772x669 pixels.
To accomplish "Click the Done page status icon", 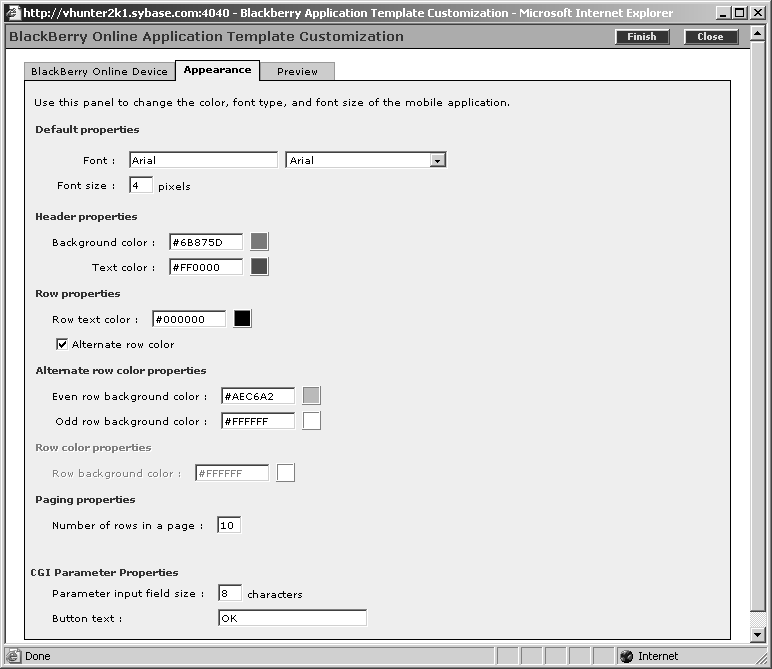I will 13,656.
